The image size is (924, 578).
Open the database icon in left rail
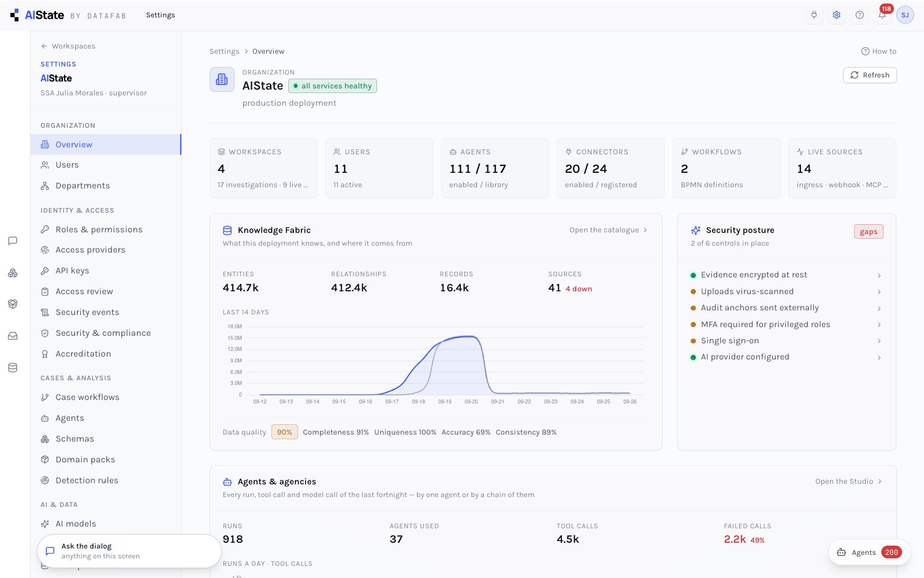[x=13, y=368]
